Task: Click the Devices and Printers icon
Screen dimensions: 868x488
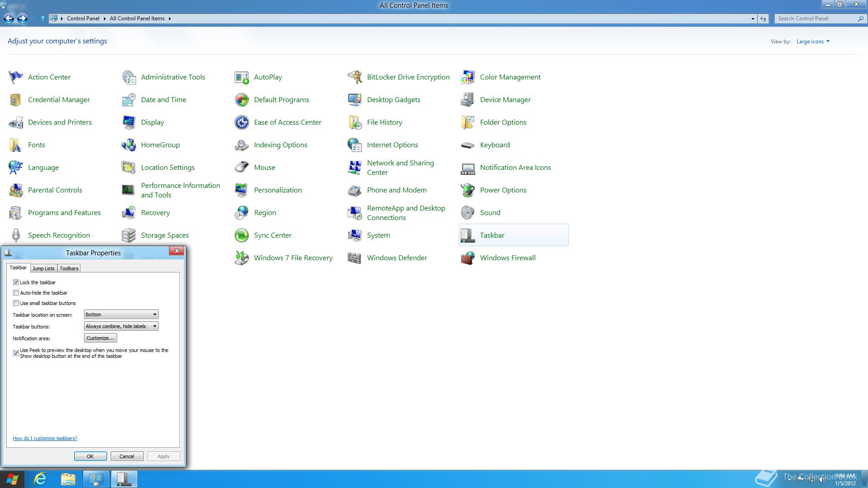Action: click(16, 122)
